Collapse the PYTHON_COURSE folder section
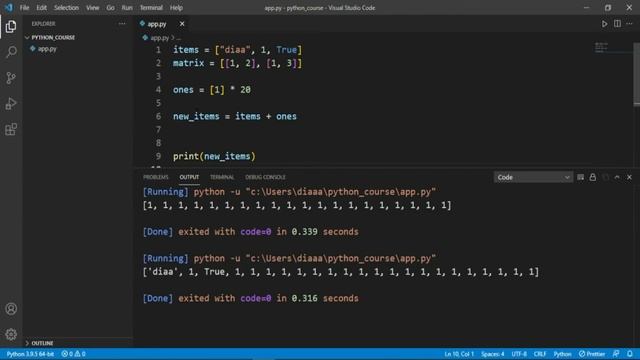640x360 pixels. 53,37
